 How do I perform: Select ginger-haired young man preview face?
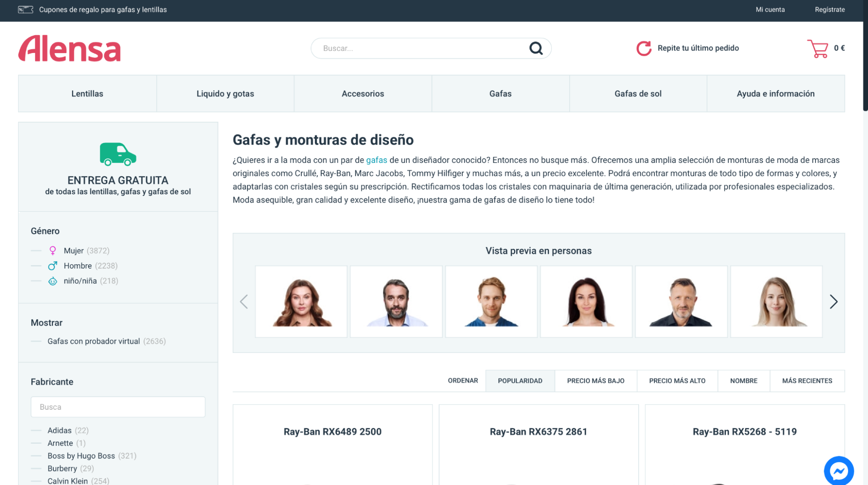tap(492, 302)
